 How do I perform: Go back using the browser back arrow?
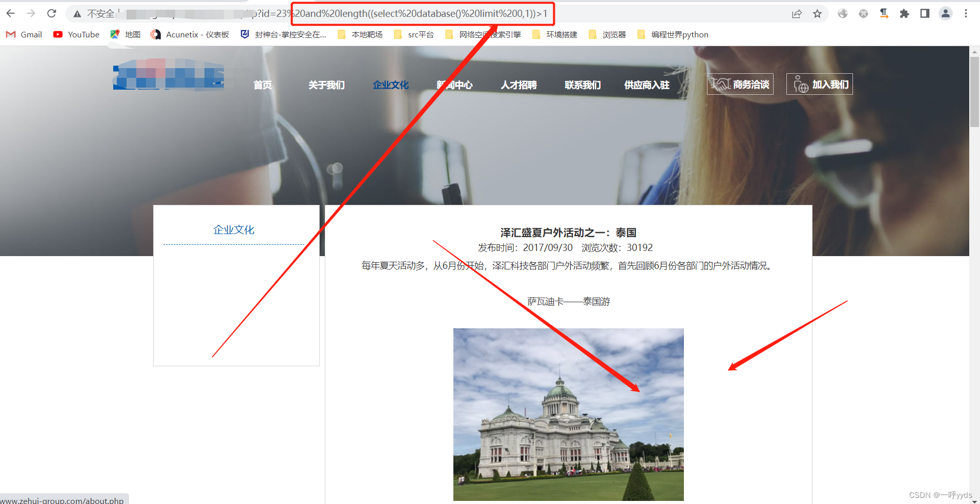coord(10,14)
